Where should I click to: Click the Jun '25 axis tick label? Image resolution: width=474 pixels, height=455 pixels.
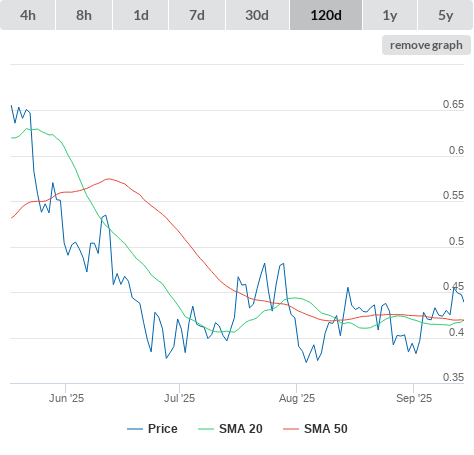click(66, 398)
